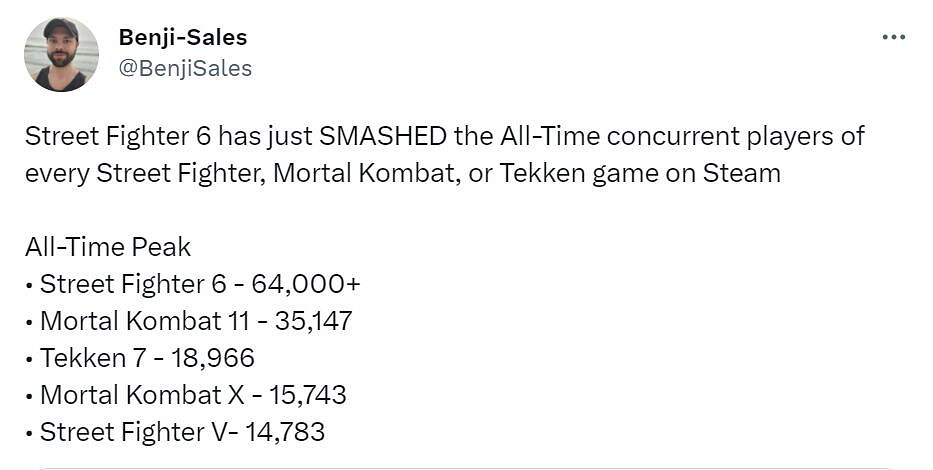Click the @BenjiSales handle
The width and height of the screenshot is (933, 470).
[x=185, y=68]
